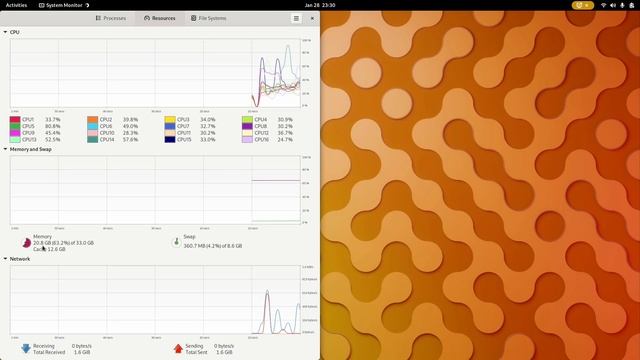Change the CPU5 color swatch
640x360 pixels.
[15, 126]
